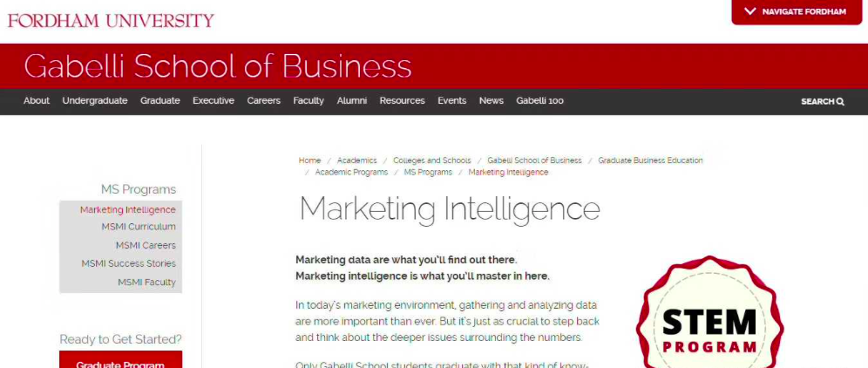The width and height of the screenshot is (868, 368).
Task: Go to the Careers section
Action: [263, 100]
